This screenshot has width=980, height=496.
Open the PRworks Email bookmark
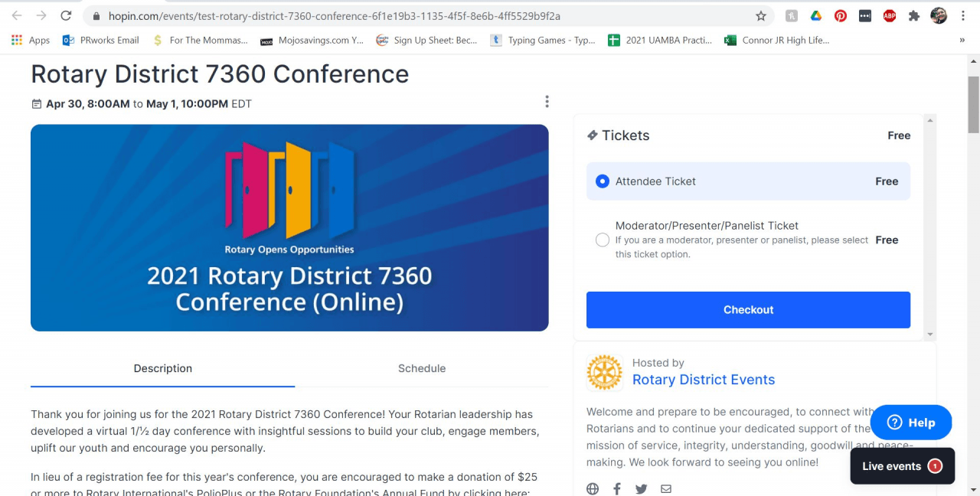click(101, 41)
